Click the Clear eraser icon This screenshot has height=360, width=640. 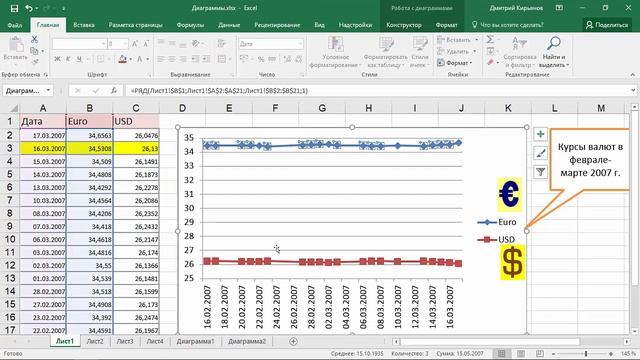coord(490,62)
